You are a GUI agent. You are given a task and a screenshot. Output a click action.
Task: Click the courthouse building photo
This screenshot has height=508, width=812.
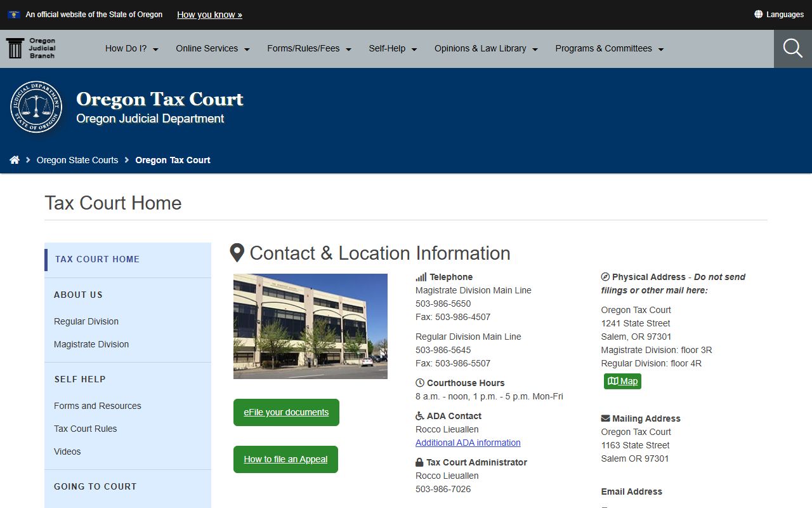pyautogui.click(x=310, y=326)
